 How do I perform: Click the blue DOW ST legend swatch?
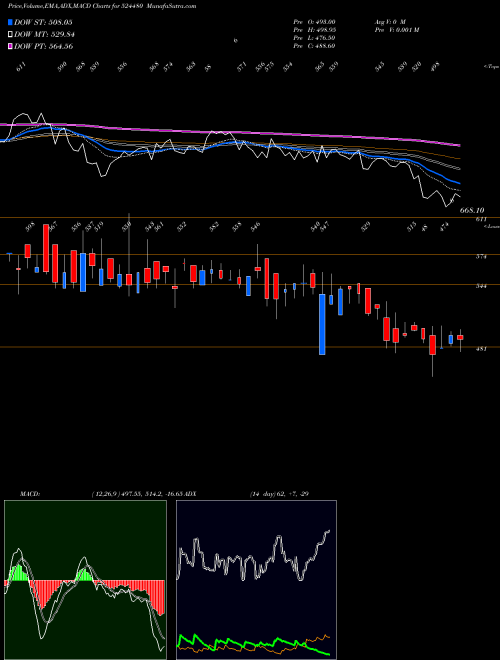pyautogui.click(x=11, y=22)
